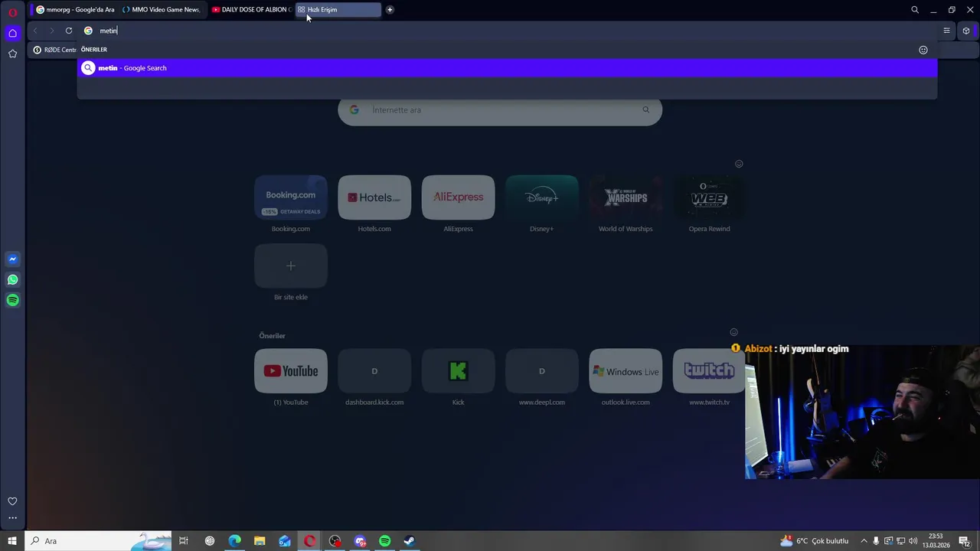
Task: Open Hotels.com speed dial tile
Action: coord(374,197)
